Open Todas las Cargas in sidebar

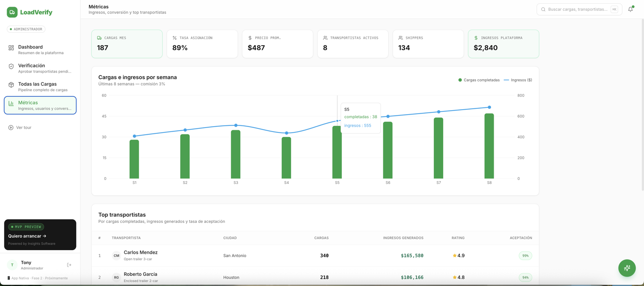coord(40,86)
